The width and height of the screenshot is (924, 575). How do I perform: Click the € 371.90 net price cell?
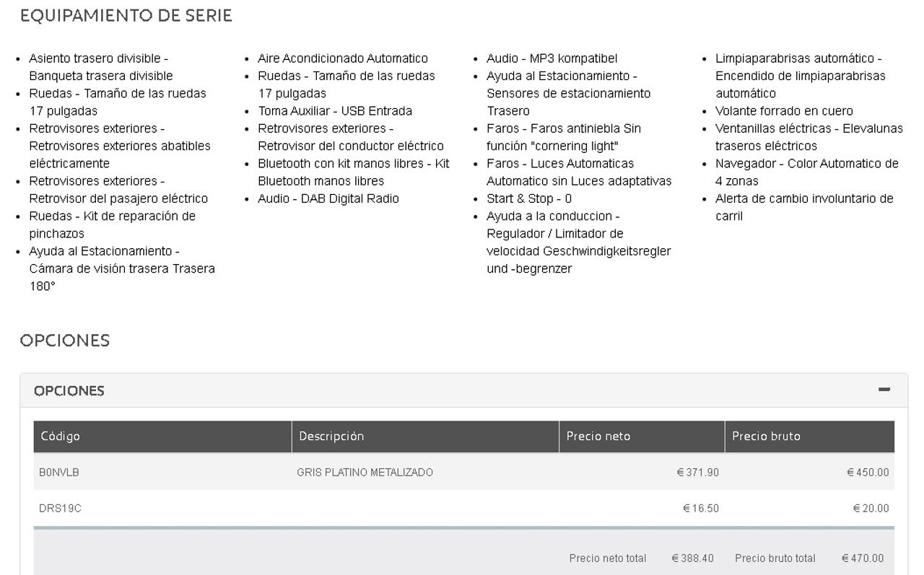[697, 473]
